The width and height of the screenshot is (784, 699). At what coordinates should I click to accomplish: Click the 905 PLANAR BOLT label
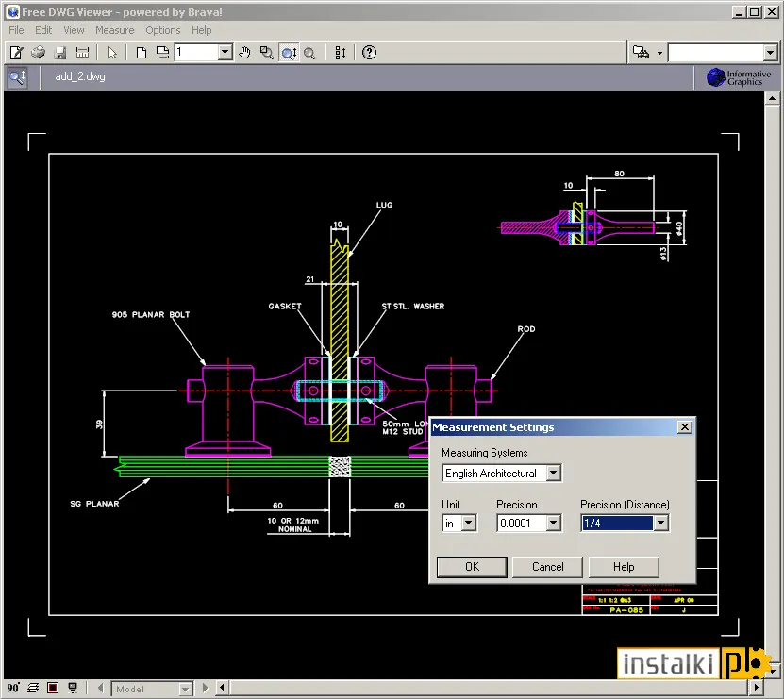(x=151, y=314)
